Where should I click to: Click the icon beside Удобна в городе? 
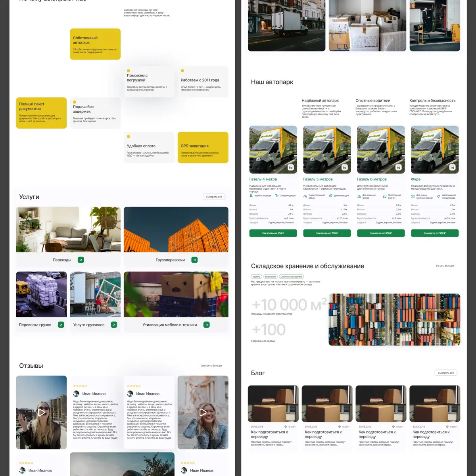point(251,196)
